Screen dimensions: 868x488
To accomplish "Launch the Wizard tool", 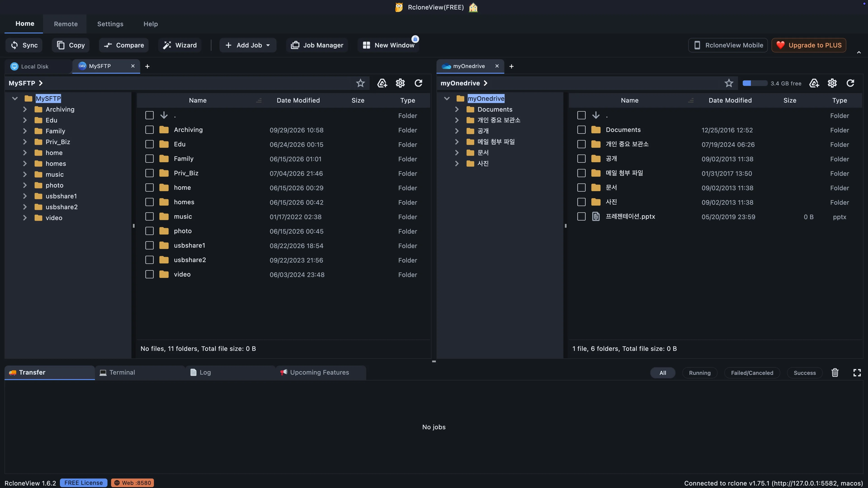I will point(180,45).
